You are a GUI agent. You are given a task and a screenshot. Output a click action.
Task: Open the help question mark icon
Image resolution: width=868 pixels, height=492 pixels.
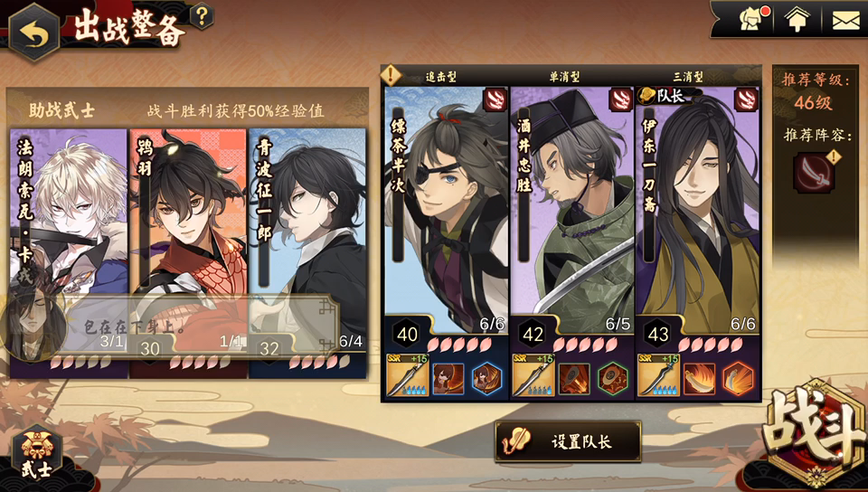click(x=202, y=16)
